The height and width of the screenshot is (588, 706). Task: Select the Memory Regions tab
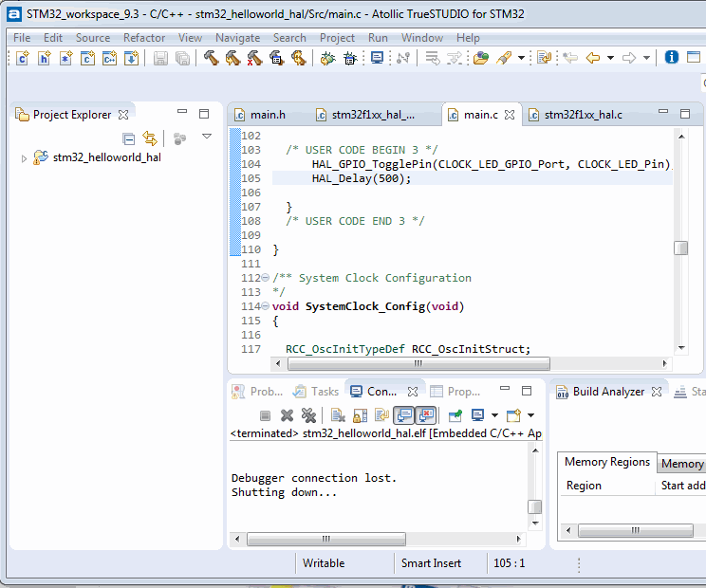(x=607, y=462)
